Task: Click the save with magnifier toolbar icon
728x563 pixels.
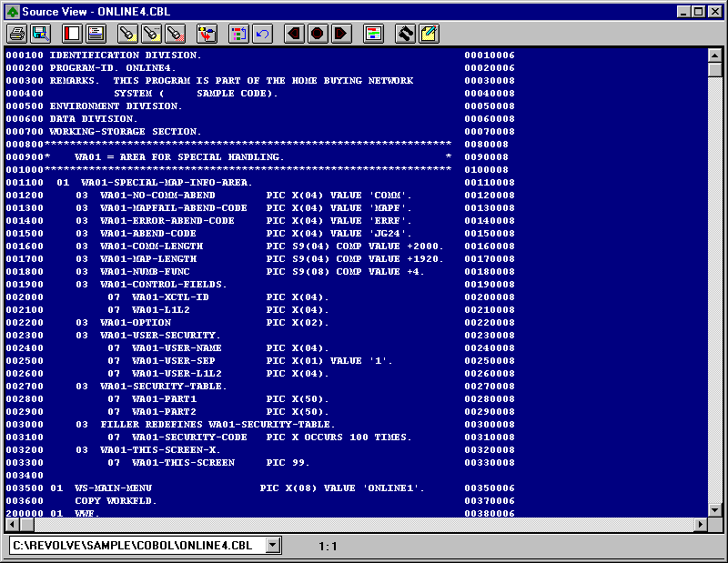Action: click(x=40, y=34)
